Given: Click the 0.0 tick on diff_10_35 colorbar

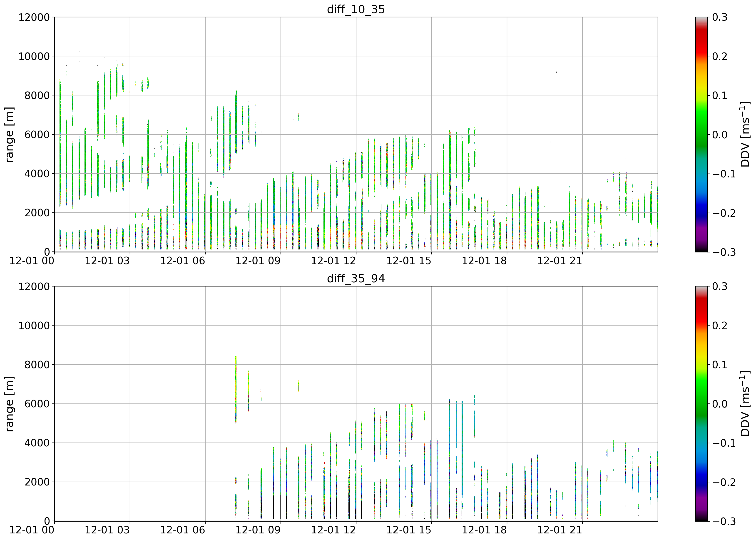Looking at the screenshot, I should (720, 135).
